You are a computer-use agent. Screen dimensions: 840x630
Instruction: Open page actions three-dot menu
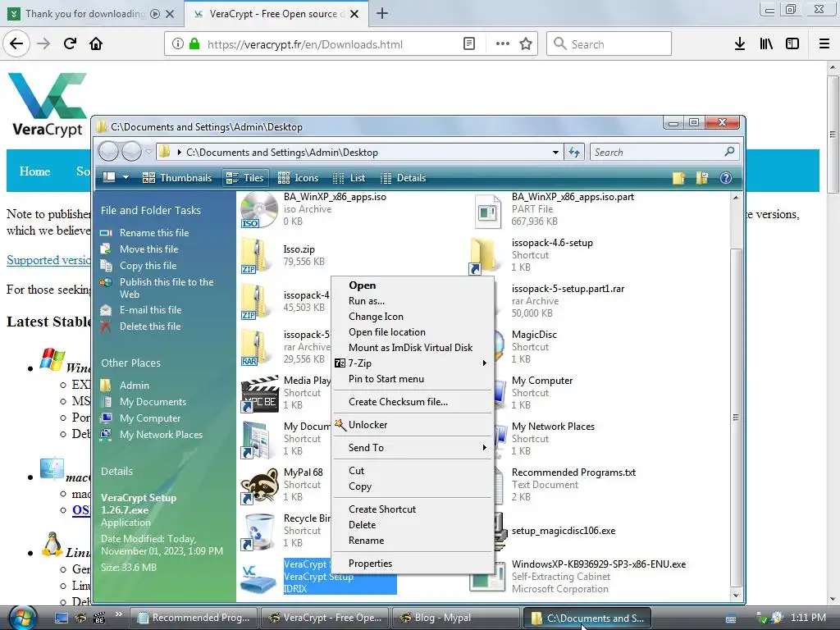[503, 44]
